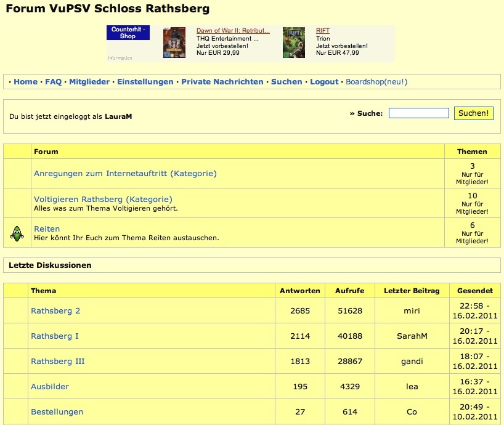Viewport: 504px width, 425px height.
Task: Click the Nur EUR 47,99 price text
Action: 338,53
